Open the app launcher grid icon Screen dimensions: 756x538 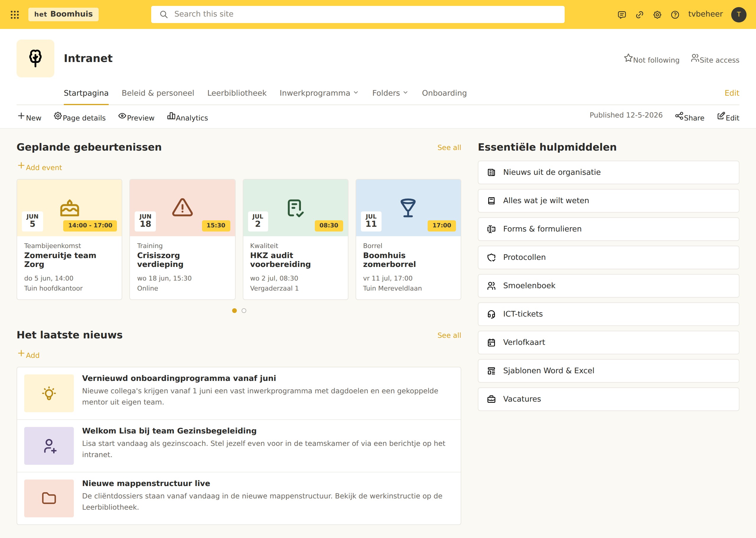14,14
